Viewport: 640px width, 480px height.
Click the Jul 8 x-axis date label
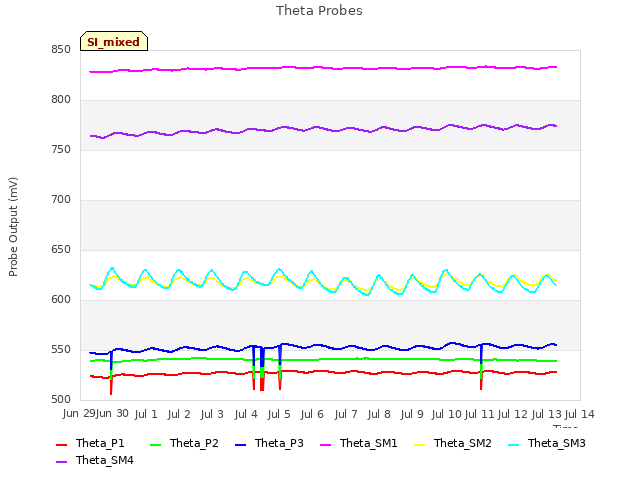coord(379,414)
